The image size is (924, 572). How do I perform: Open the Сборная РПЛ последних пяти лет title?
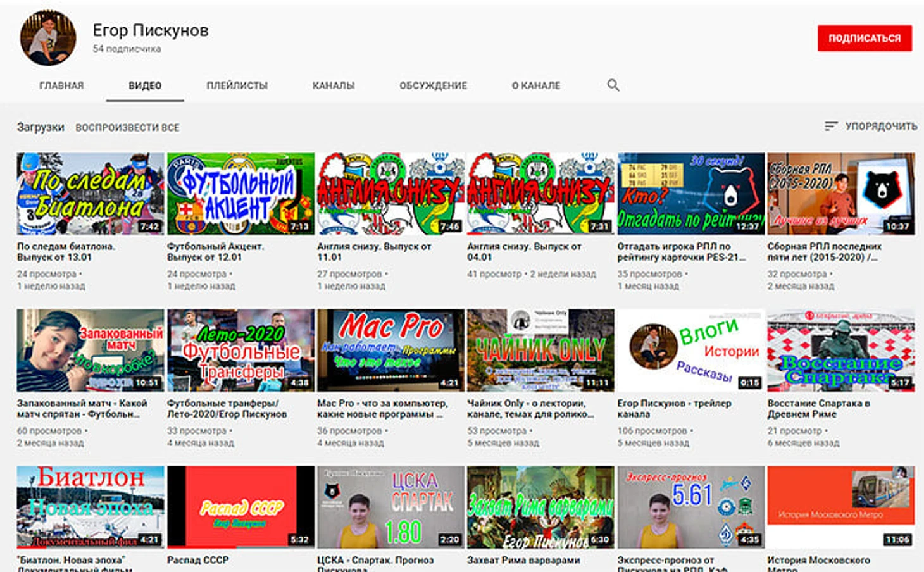(x=823, y=252)
